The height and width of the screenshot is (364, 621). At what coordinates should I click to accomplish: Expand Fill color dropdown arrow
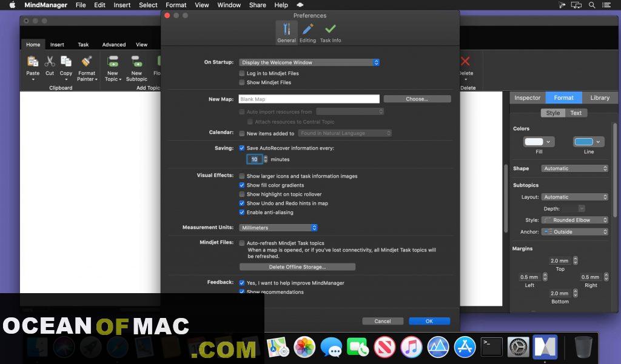pos(548,142)
